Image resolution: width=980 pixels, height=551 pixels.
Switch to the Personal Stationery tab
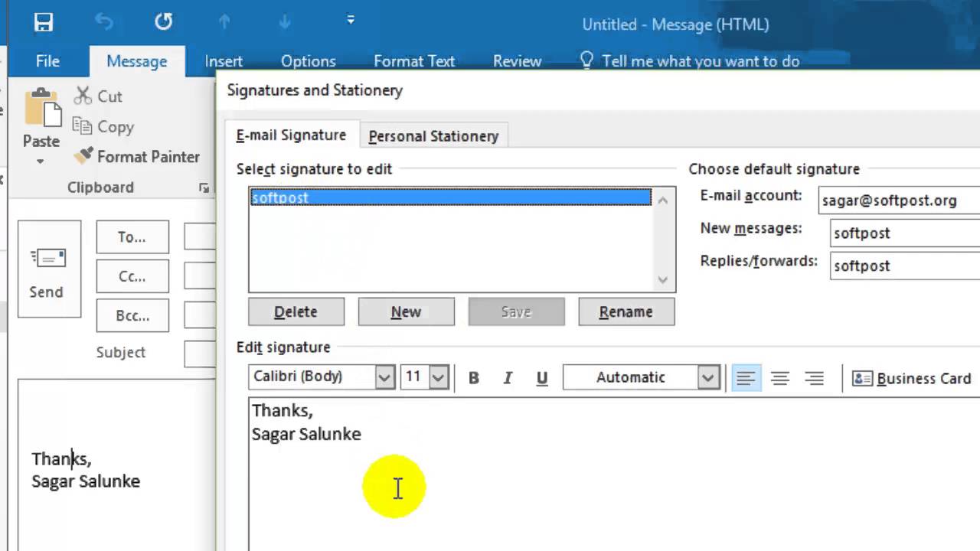coord(433,135)
